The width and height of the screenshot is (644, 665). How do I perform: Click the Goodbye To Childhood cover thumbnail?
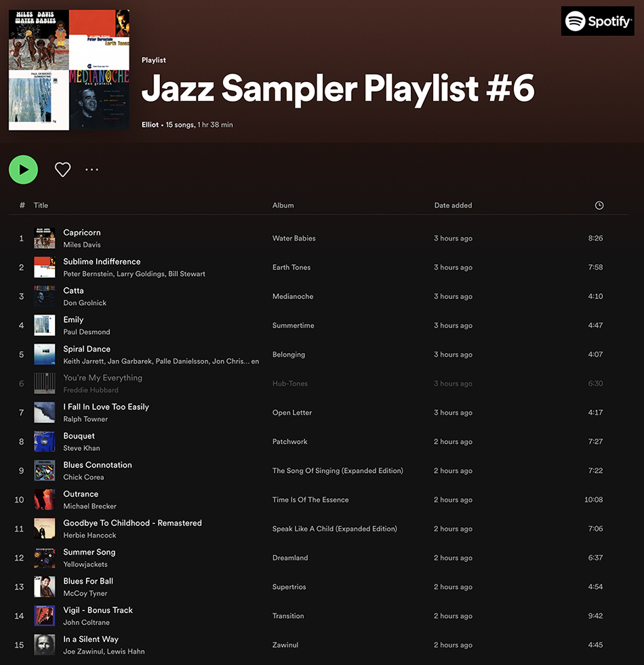[45, 529]
